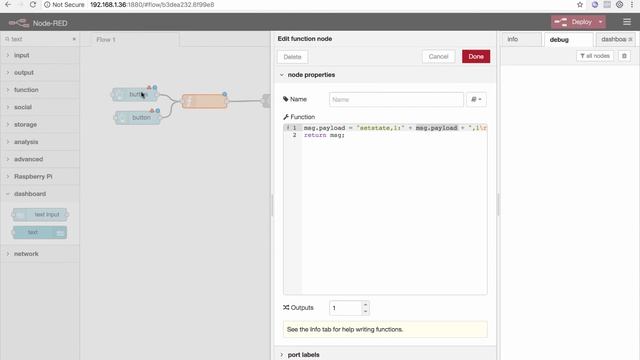Expand the analysis palette category
The height and width of the screenshot is (360, 640).
pyautogui.click(x=40, y=142)
